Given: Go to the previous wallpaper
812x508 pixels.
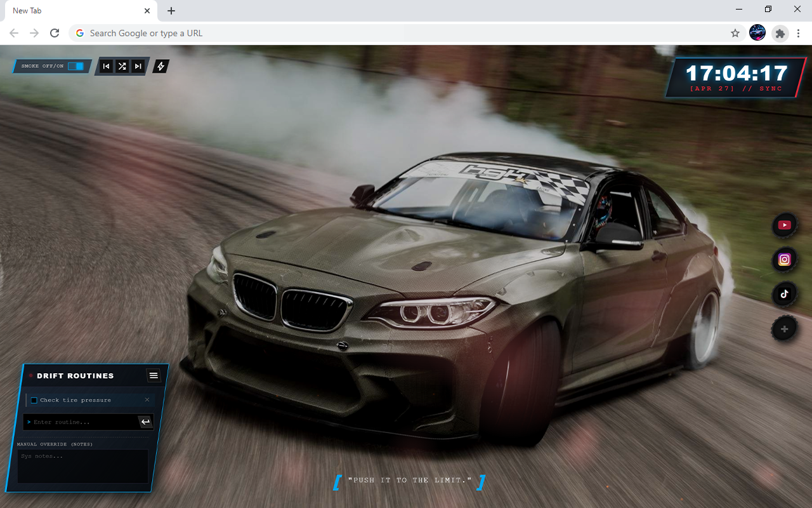Looking at the screenshot, I should (x=106, y=66).
